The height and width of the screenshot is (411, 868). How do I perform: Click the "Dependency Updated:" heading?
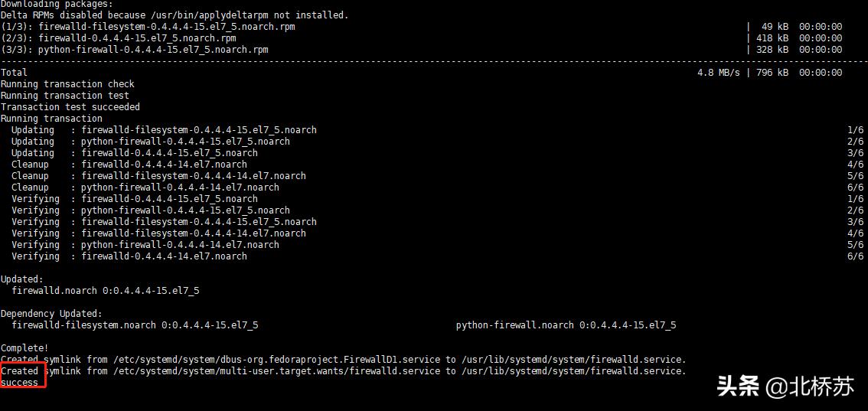(x=51, y=314)
